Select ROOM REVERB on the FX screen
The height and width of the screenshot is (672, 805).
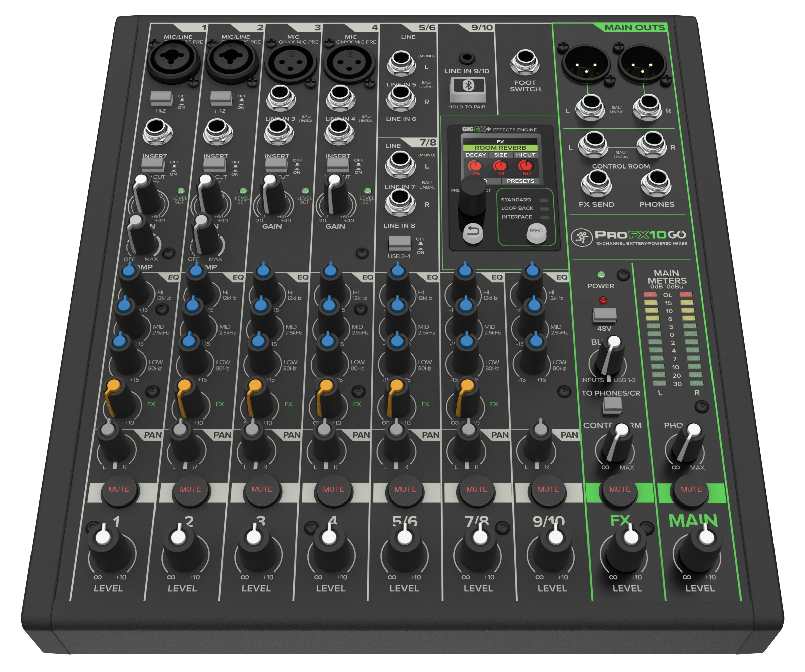click(x=500, y=148)
